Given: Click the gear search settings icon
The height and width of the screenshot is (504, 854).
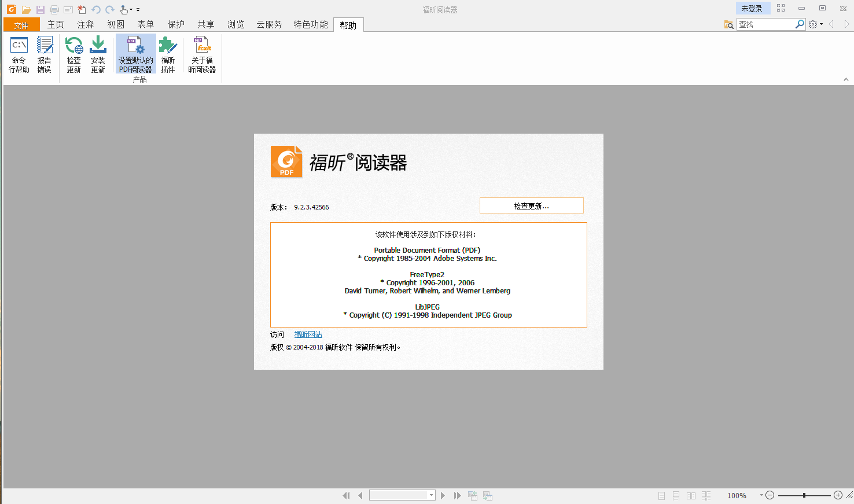Looking at the screenshot, I should coord(813,24).
